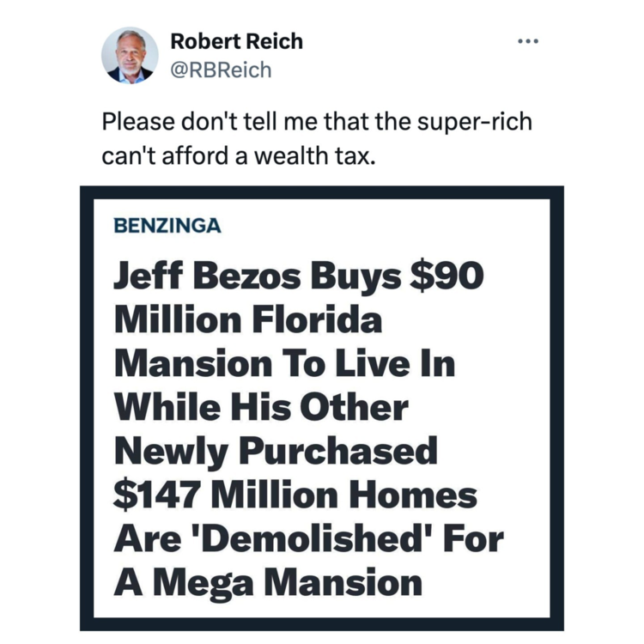This screenshot has width=644, height=644.
Task: Click "Please don't tell me" tweet text
Action: (x=213, y=122)
